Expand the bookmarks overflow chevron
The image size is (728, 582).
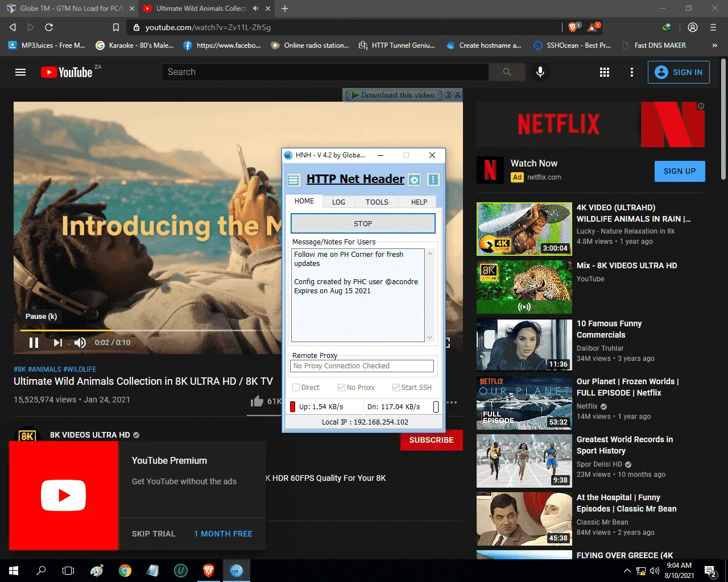[x=715, y=45]
